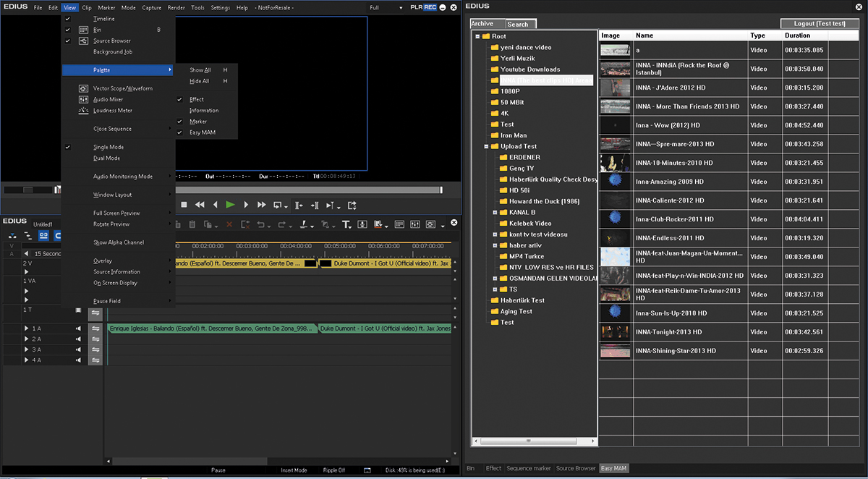This screenshot has height=479, width=868.
Task: Expand audio track 1 A triangle
Action: (x=27, y=328)
